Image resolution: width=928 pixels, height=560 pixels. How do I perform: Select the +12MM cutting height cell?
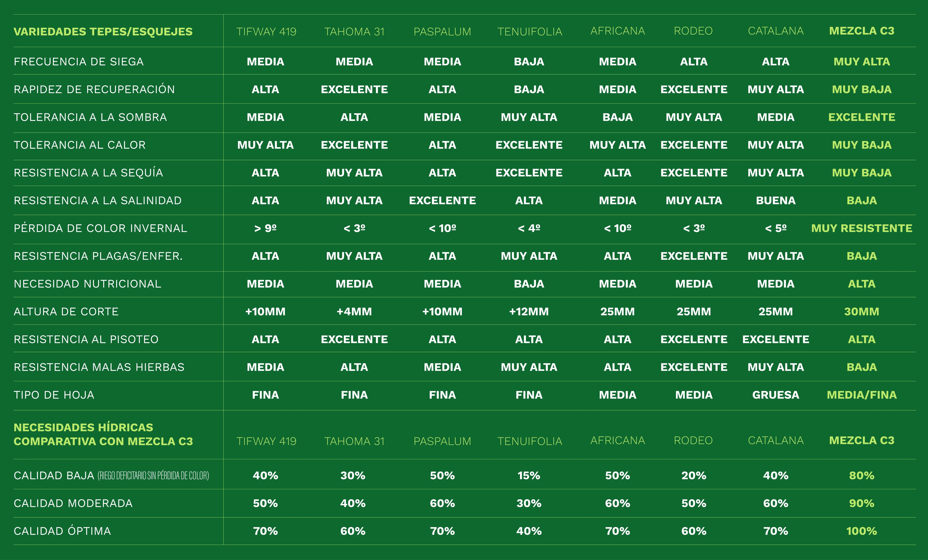529,312
